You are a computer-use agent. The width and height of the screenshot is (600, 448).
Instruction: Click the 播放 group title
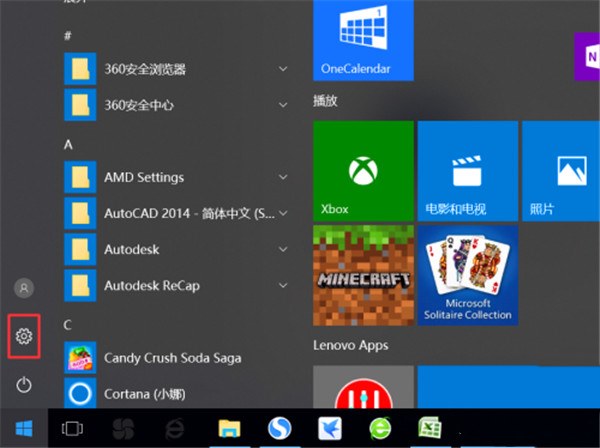pos(325,101)
